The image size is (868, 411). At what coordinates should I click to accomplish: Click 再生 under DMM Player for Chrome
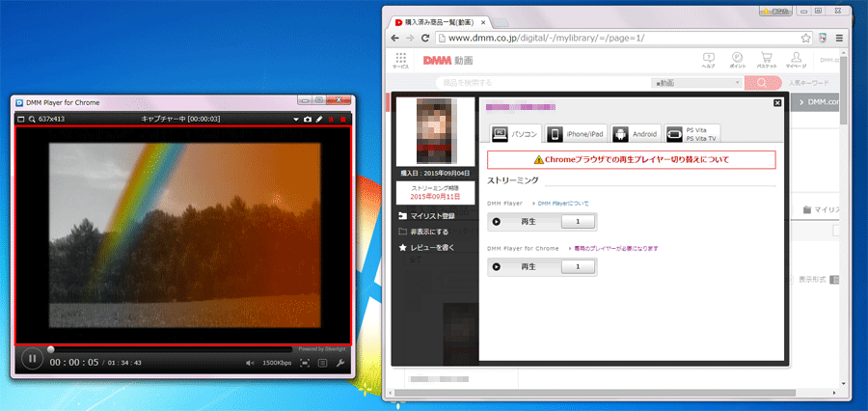[529, 267]
